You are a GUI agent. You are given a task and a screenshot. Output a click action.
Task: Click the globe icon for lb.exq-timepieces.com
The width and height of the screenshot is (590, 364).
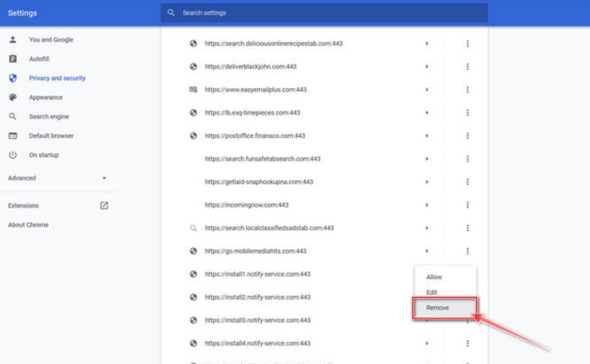[x=193, y=113]
